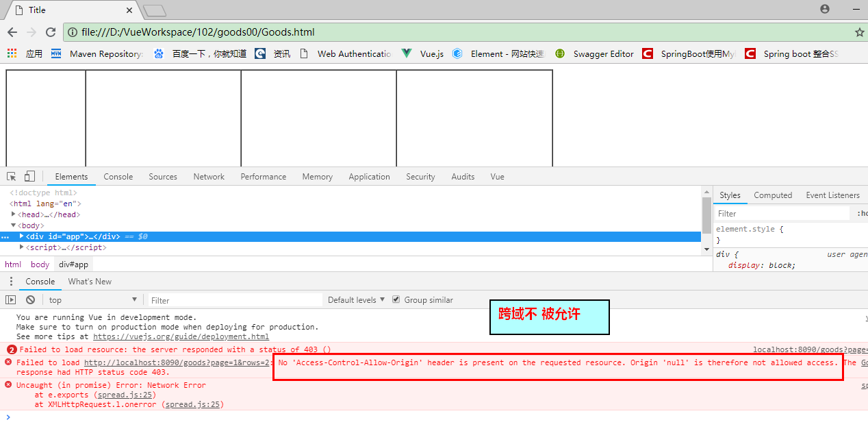The image size is (868, 444).
Task: Collapse the body element node
Action: pyautogui.click(x=13, y=225)
